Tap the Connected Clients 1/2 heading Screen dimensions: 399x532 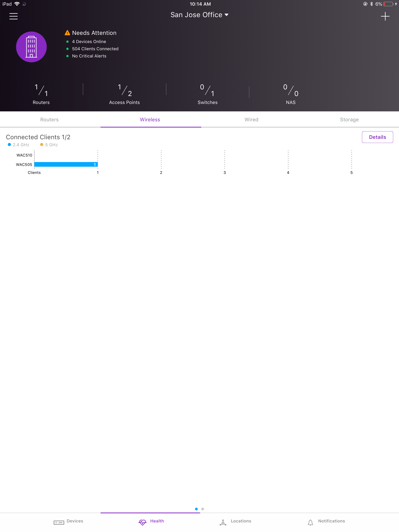click(x=38, y=137)
